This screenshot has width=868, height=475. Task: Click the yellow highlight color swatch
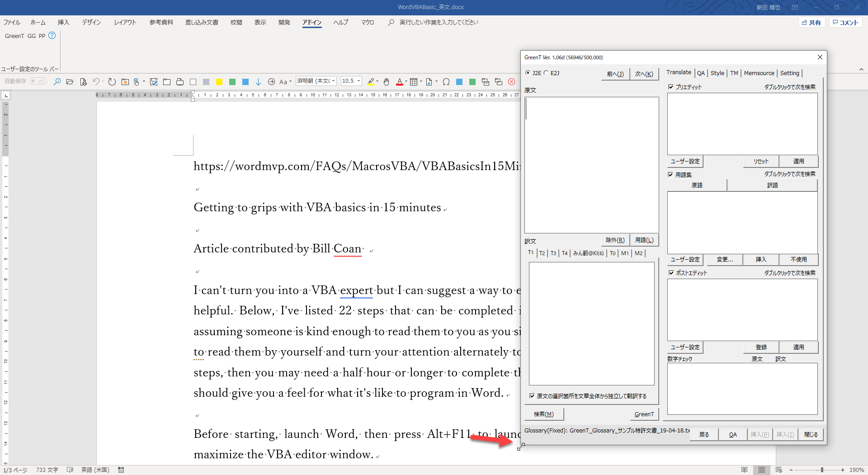(219, 82)
